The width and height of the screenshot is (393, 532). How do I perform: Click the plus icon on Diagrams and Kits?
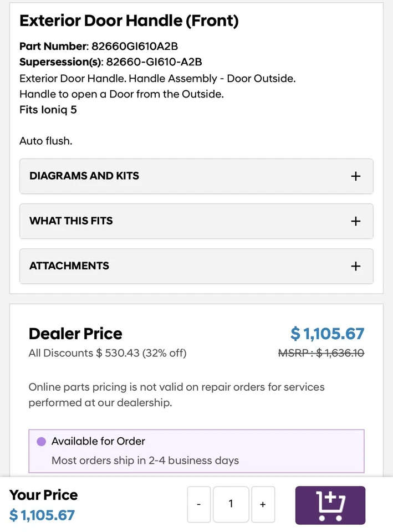[356, 176]
